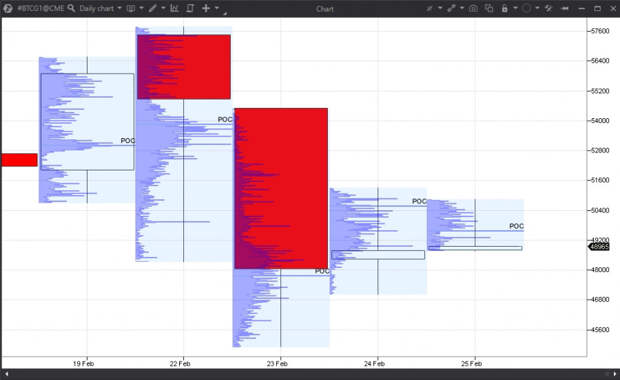Click the right-side pencil drawing icon
The image size is (620, 380).
coord(429,8)
